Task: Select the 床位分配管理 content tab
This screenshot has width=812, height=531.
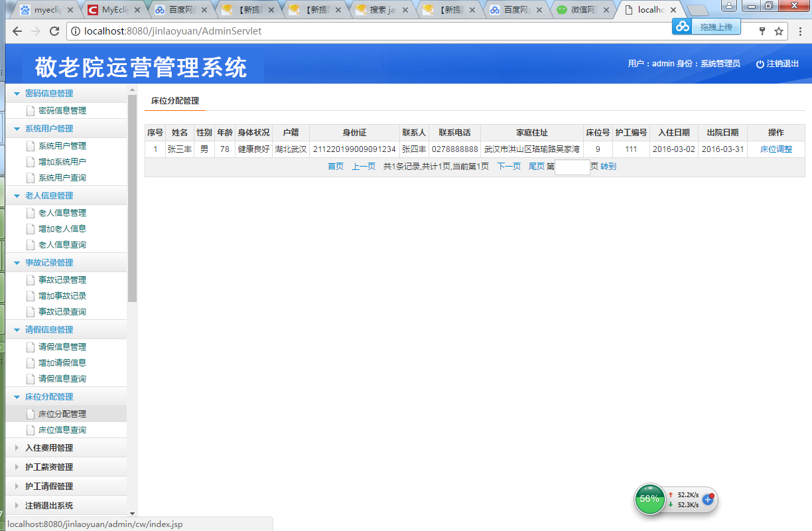Action: tap(175, 101)
